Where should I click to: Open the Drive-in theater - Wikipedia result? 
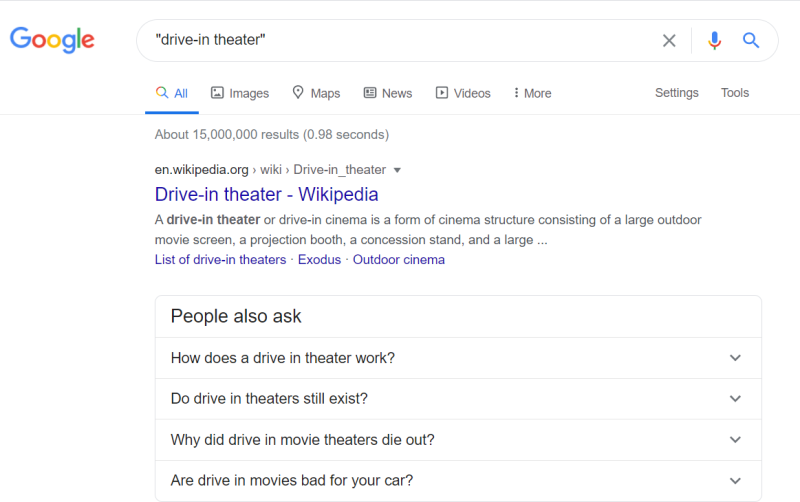[266, 194]
